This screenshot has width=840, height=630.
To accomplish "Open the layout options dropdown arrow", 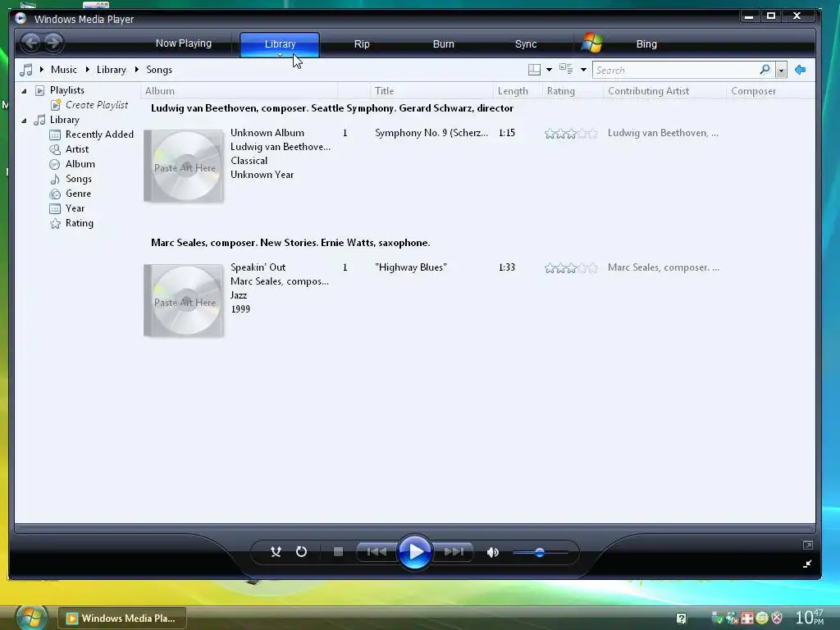I will [x=549, y=70].
